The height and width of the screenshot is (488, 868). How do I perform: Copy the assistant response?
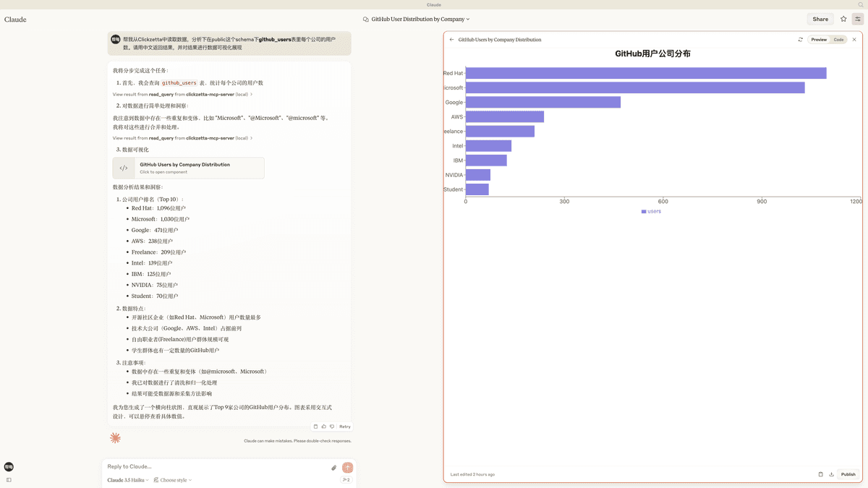[x=315, y=427]
